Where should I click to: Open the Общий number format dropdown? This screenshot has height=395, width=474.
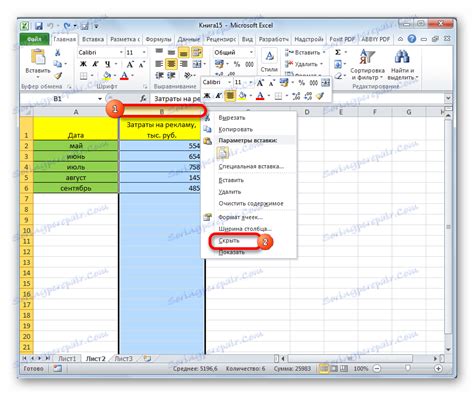251,52
